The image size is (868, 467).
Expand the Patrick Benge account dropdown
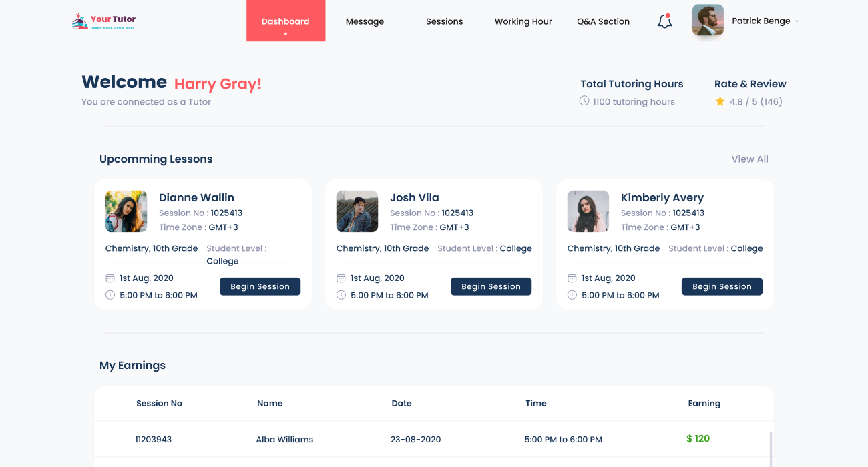(x=797, y=21)
